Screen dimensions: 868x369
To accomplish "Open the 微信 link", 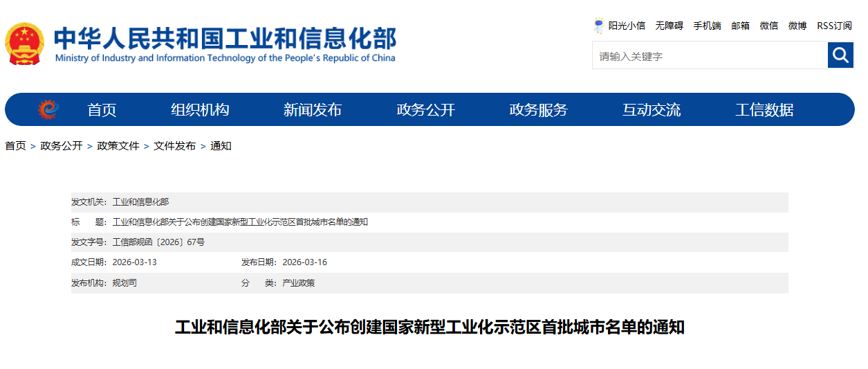I will (768, 26).
